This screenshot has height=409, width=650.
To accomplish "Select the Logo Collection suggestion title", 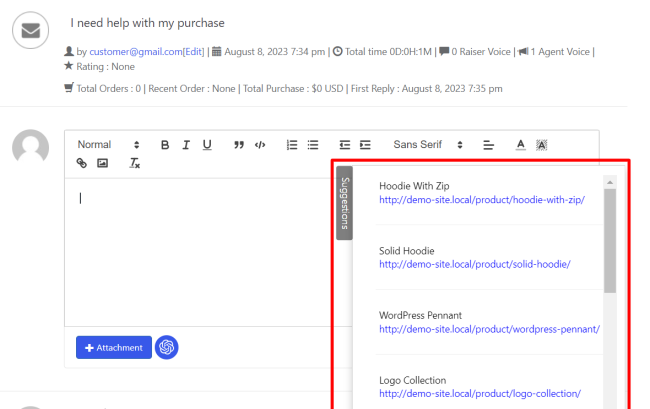I will 412,380.
